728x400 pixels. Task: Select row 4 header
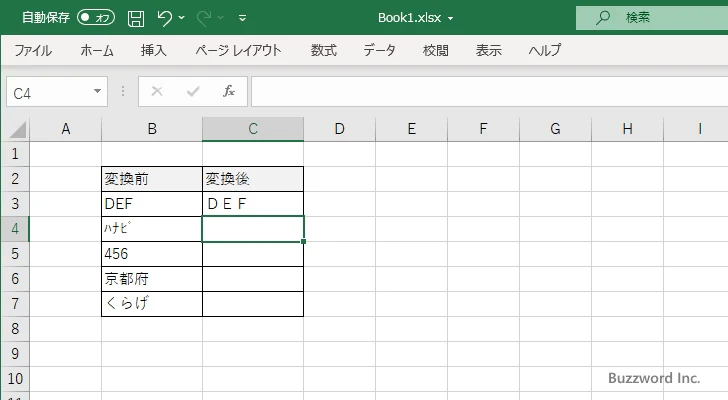tap(15, 229)
